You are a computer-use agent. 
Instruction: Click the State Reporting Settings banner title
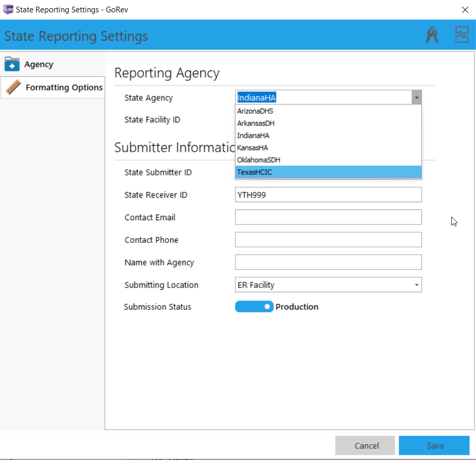[76, 36]
